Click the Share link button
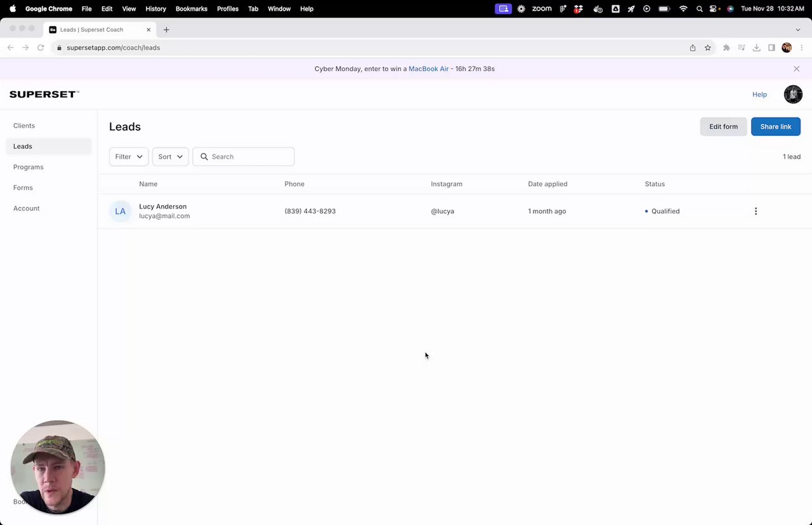 click(x=776, y=126)
